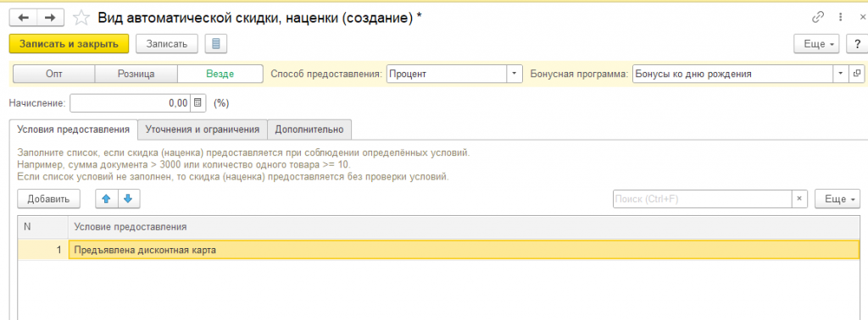Switch to Уточнения и ограничения tab
The height and width of the screenshot is (320, 868).
pos(203,130)
